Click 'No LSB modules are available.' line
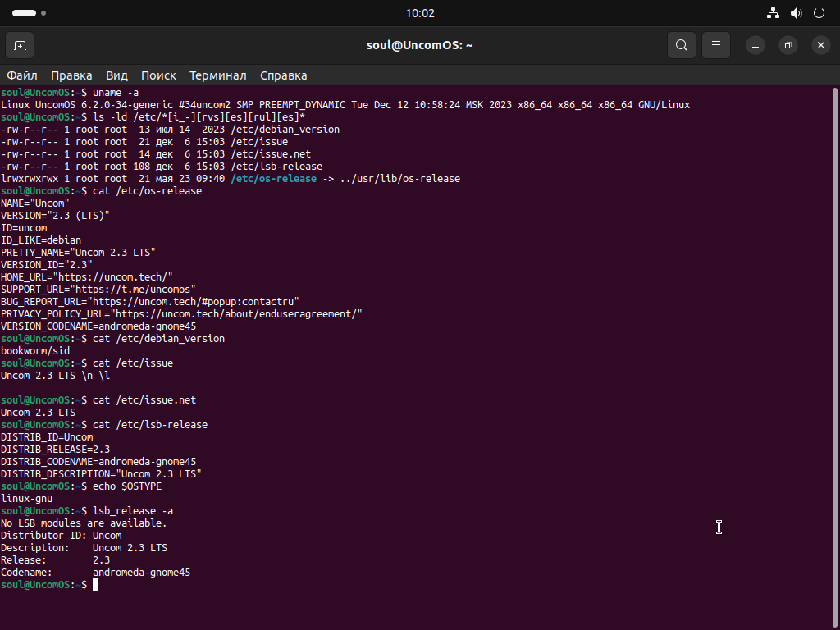840x630 pixels. (84, 523)
